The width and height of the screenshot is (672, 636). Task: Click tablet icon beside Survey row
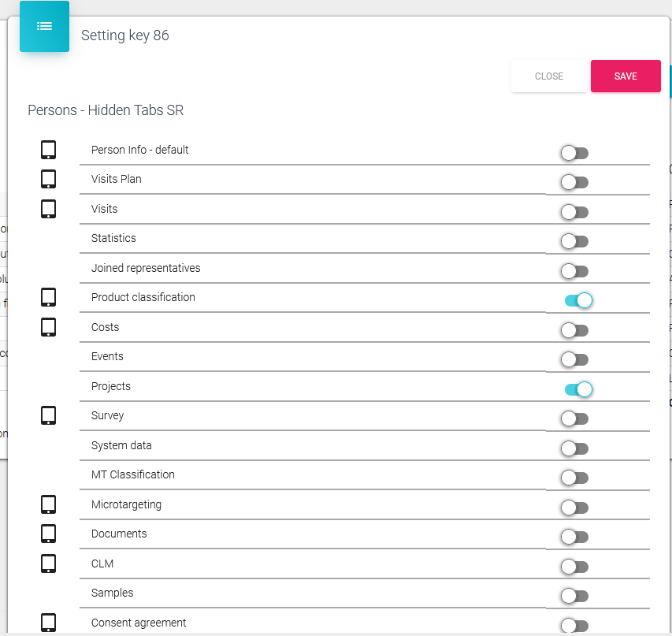coord(48,415)
